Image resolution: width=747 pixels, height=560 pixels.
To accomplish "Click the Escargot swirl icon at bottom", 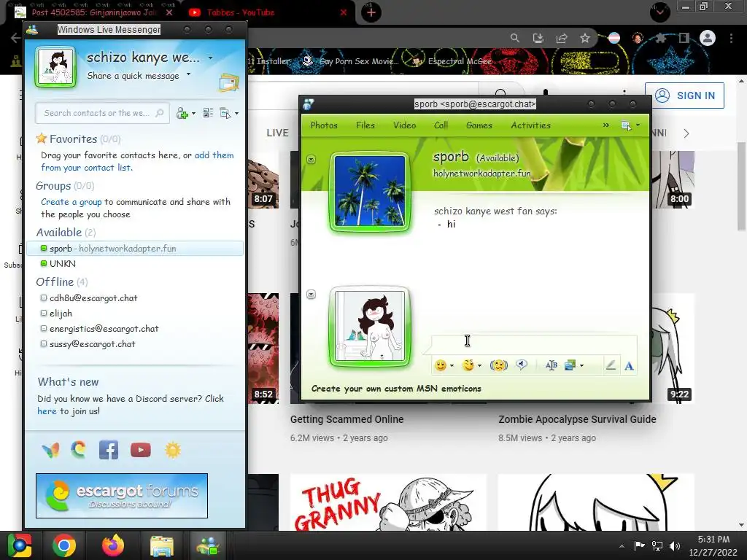I will 79,449.
